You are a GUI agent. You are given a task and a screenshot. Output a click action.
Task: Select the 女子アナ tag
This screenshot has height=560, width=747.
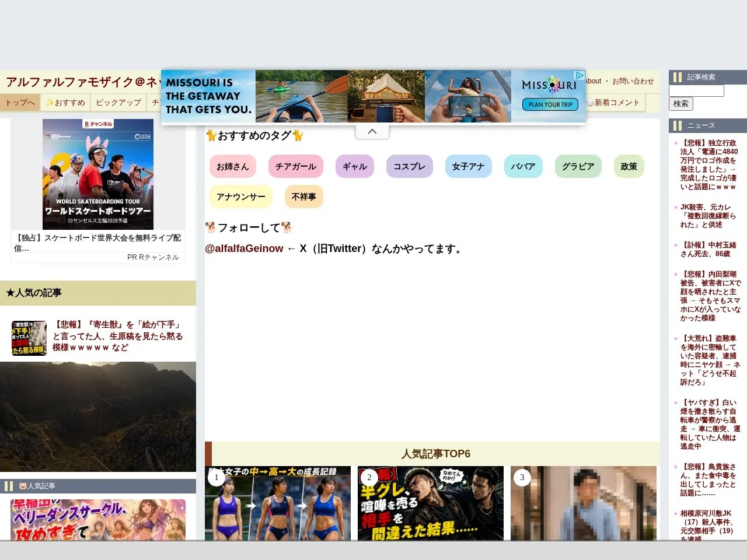(x=469, y=166)
